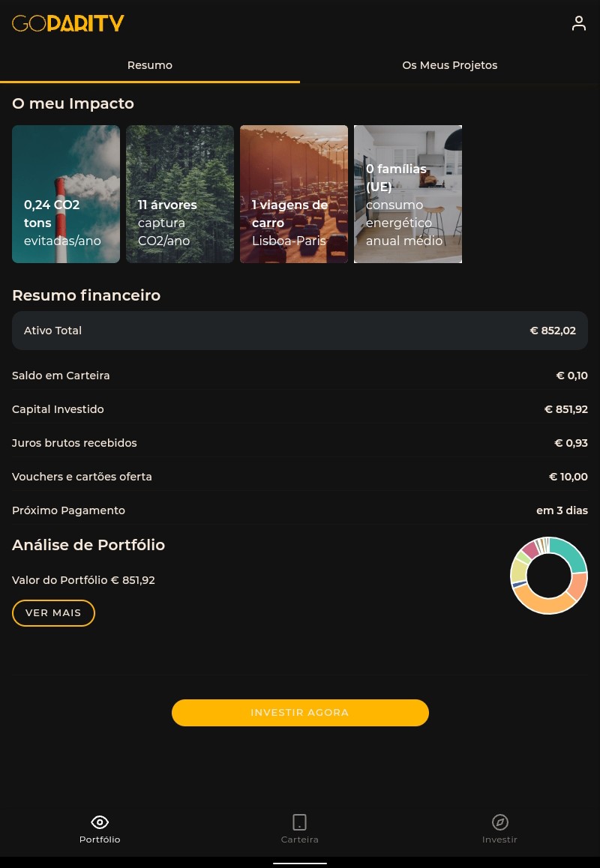Image resolution: width=600 pixels, height=868 pixels.
Task: Open the Os Meus Projetos tab
Action: pyautogui.click(x=450, y=65)
